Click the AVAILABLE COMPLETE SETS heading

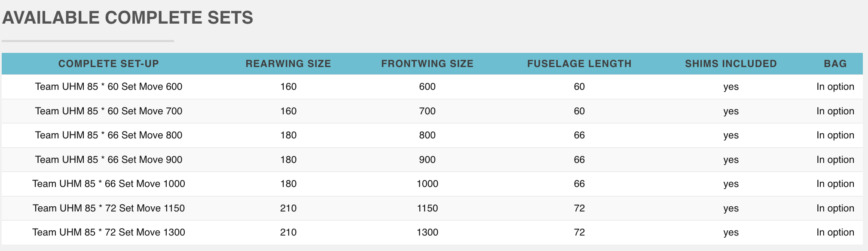coord(128,18)
